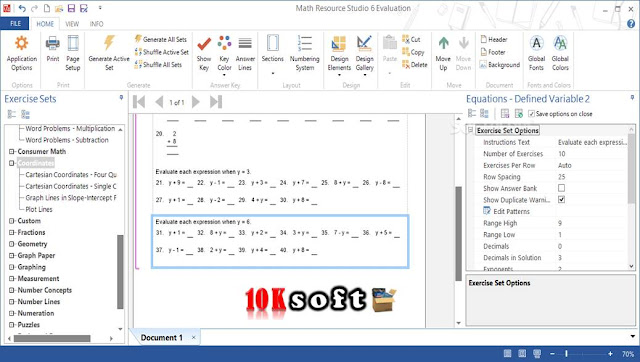Open Global Fonts
Viewport: 640px width, 362px height.
coord(536,53)
